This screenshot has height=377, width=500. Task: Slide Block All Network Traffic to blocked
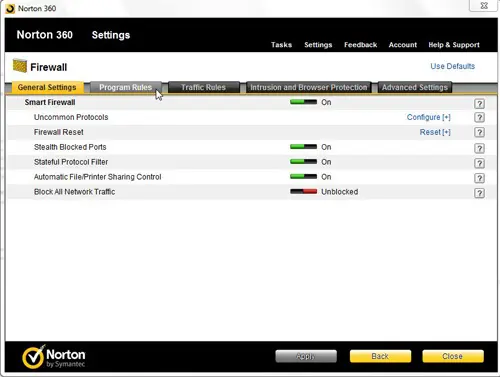pos(303,191)
